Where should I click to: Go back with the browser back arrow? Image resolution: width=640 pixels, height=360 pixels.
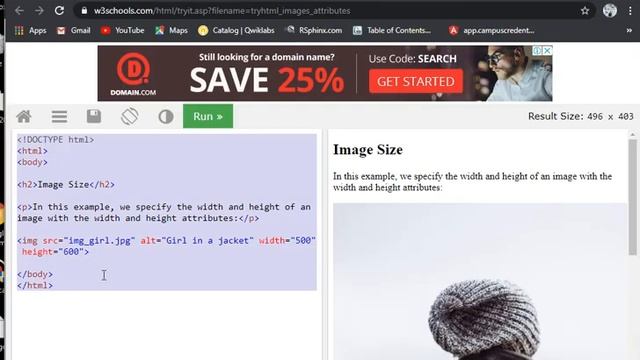point(19,11)
